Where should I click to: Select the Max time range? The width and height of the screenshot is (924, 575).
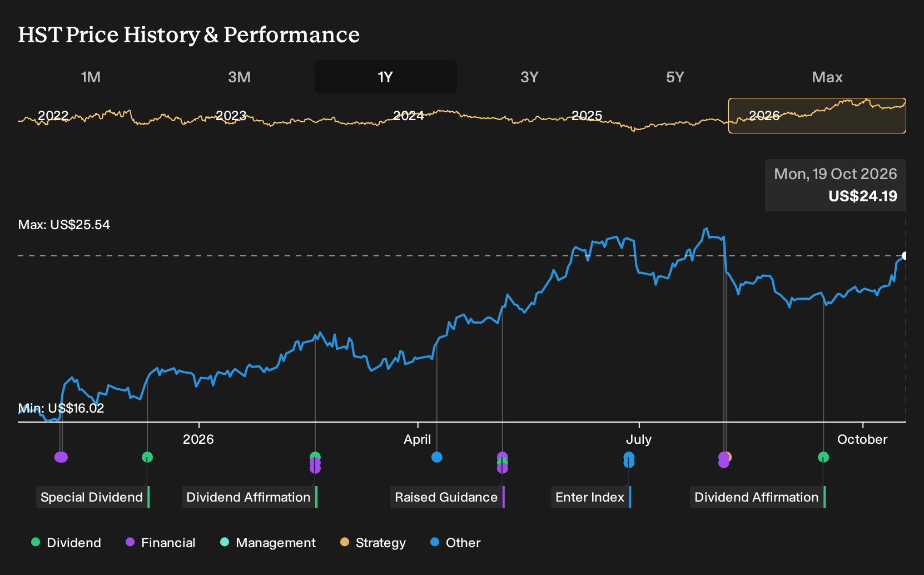(827, 77)
